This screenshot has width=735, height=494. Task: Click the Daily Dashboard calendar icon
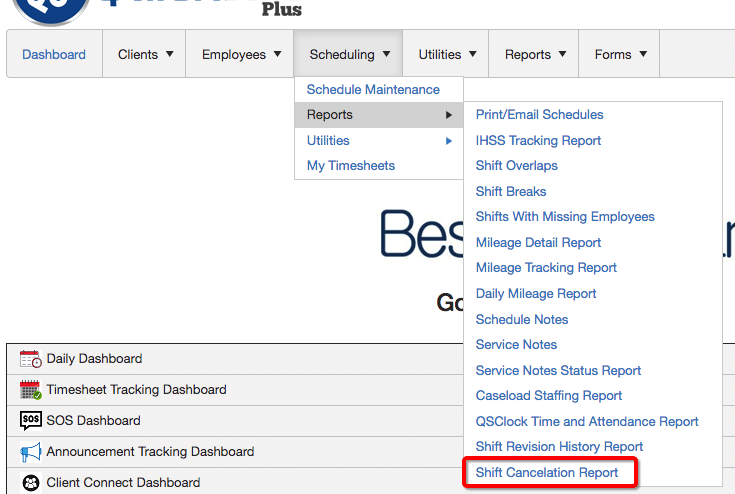[x=30, y=359]
